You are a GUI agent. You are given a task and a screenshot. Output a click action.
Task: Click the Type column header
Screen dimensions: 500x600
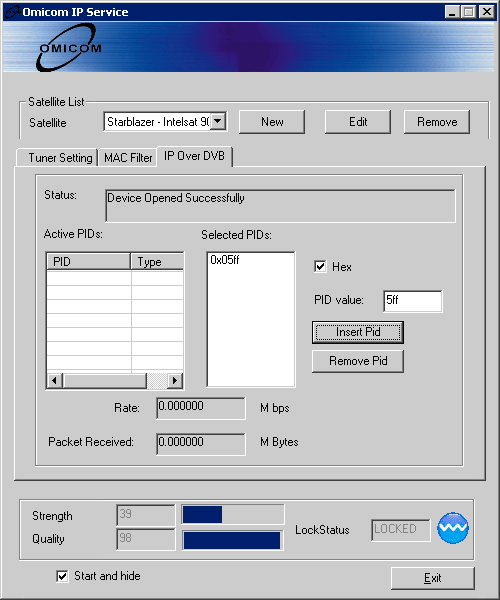tap(157, 262)
